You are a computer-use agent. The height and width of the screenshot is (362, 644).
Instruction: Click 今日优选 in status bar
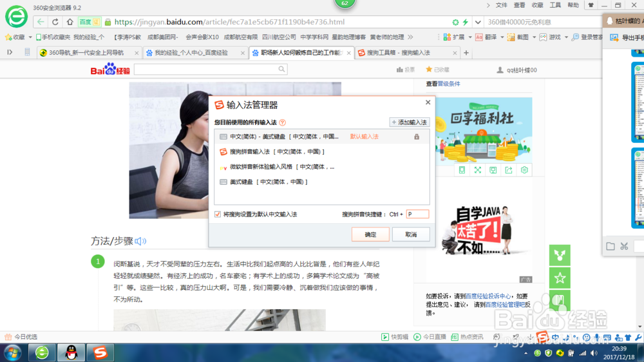click(21, 337)
